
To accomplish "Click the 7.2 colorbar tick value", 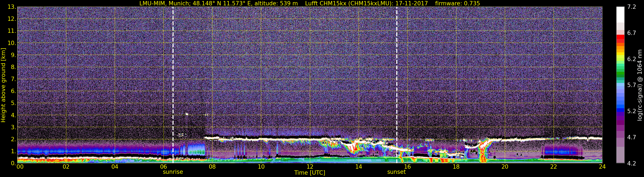I will click(632, 7).
